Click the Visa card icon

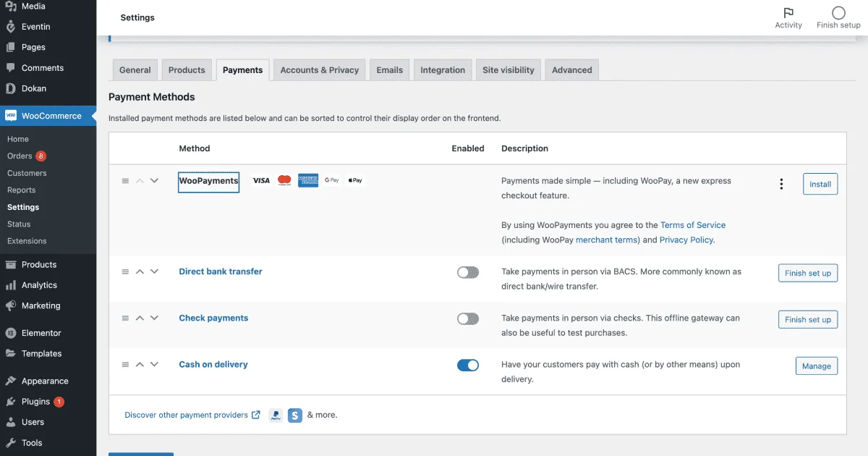pos(261,180)
